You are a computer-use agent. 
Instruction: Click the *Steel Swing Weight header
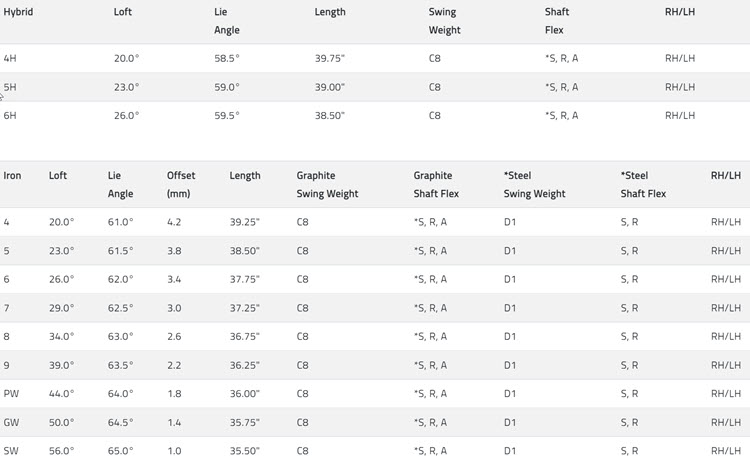click(x=534, y=184)
